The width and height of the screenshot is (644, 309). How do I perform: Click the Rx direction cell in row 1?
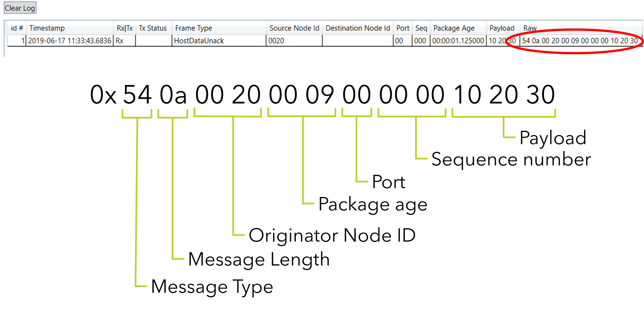tap(125, 41)
